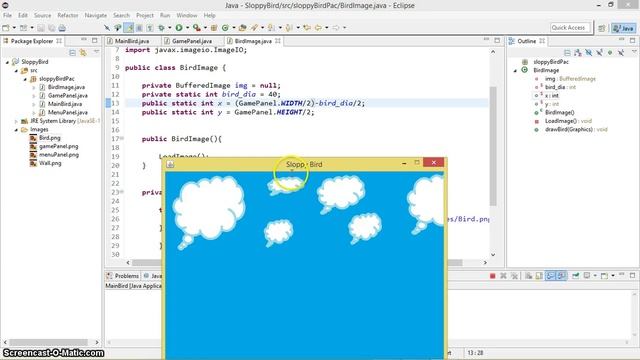Click the Pin Console icon
Image resolution: width=640 pixels, height=360 pixels.
576,276
